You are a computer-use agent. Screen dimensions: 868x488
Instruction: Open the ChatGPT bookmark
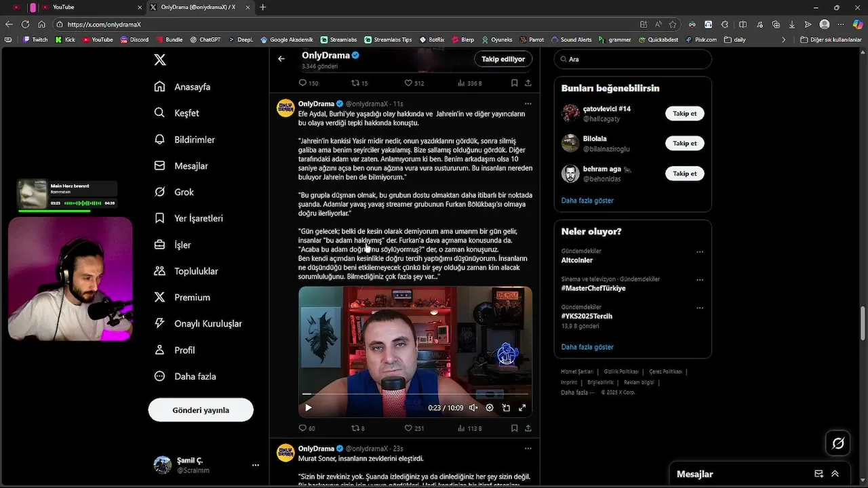(x=205, y=40)
